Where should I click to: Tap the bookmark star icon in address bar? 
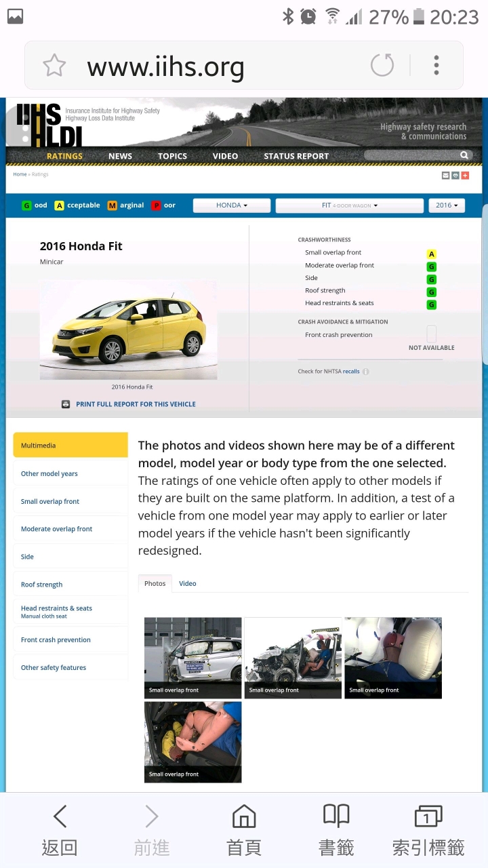point(54,66)
